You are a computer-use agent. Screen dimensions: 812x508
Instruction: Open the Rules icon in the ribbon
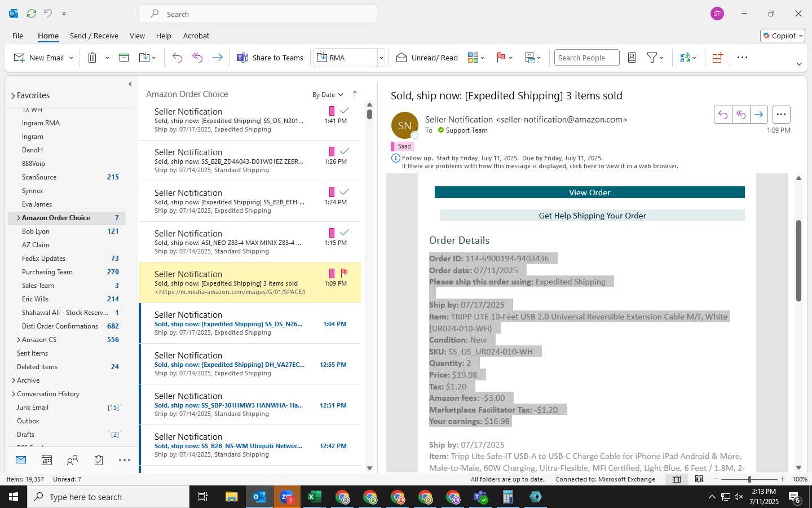(x=530, y=58)
